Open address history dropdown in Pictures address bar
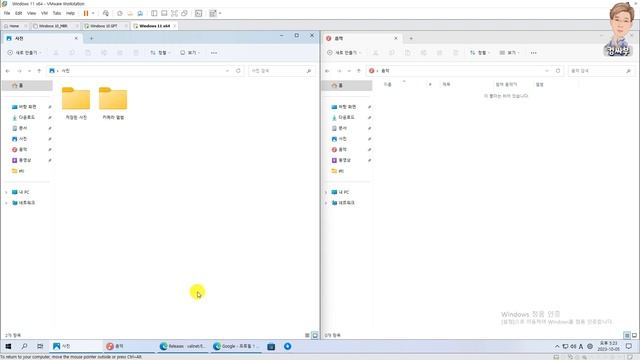 pos(227,71)
